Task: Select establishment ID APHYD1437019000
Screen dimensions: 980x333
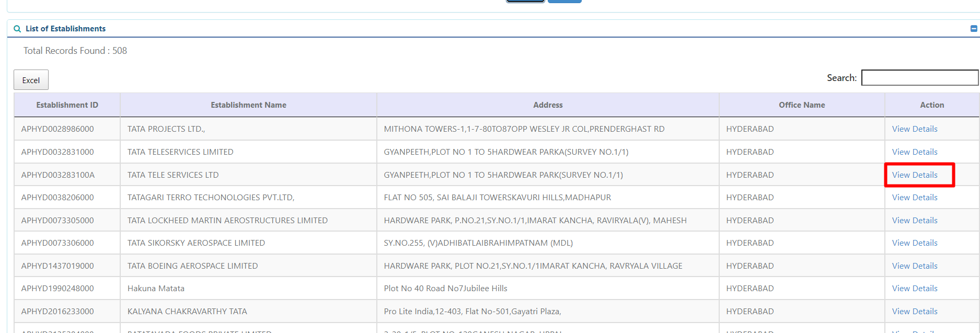Action: [x=57, y=266]
